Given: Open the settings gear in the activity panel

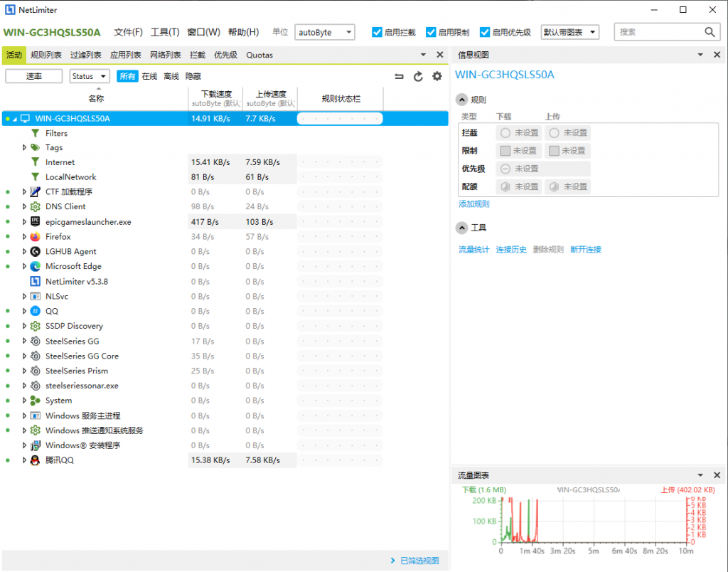Looking at the screenshot, I should pyautogui.click(x=437, y=76).
